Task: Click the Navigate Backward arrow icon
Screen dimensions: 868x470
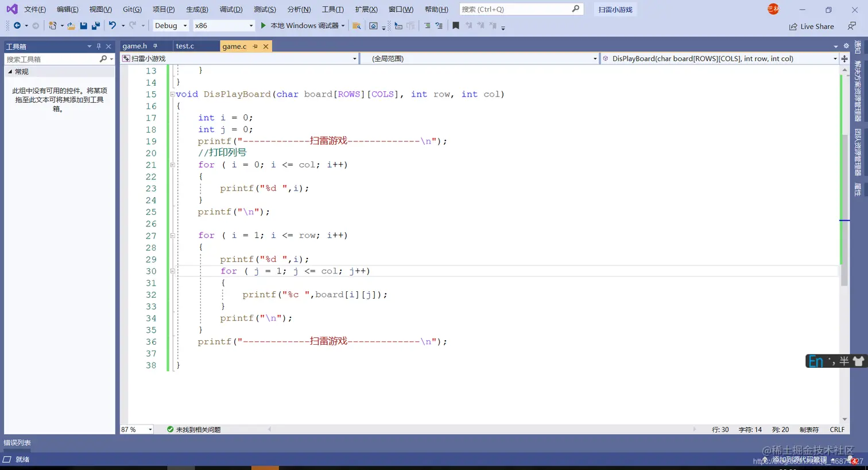Action: 17,25
